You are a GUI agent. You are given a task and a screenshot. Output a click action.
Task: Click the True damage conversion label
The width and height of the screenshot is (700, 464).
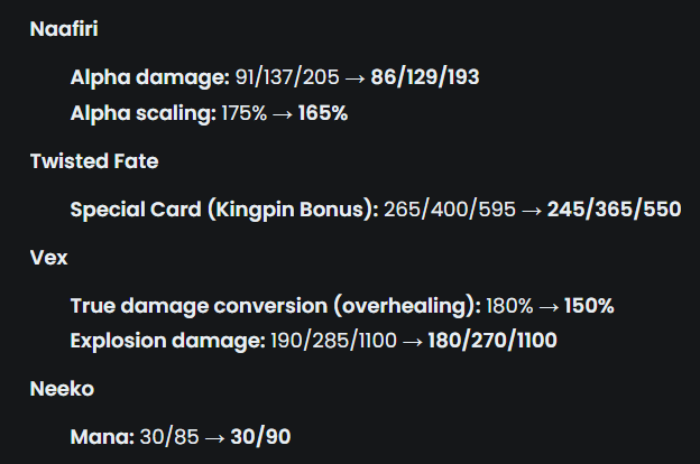click(x=275, y=306)
